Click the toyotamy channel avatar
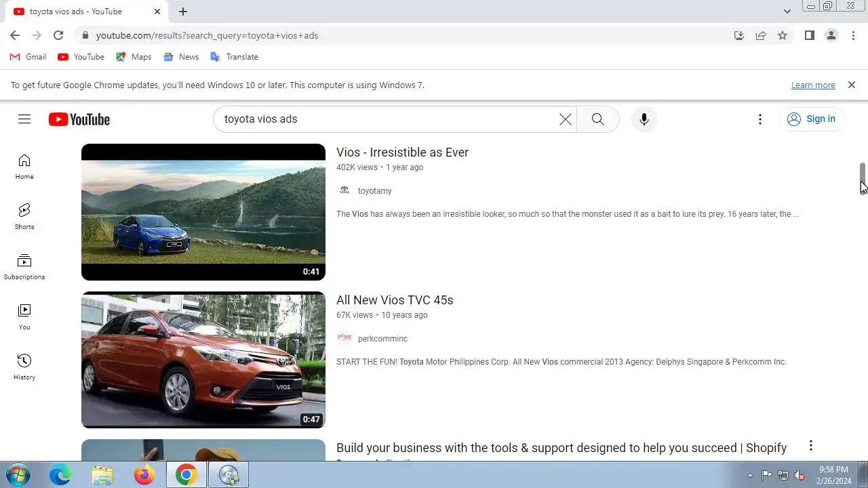 pos(344,190)
